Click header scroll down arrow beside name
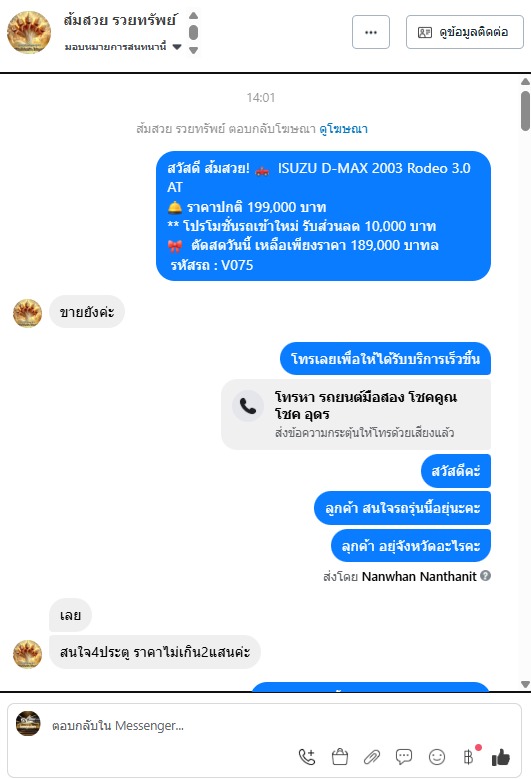531x779 pixels. [x=194, y=50]
